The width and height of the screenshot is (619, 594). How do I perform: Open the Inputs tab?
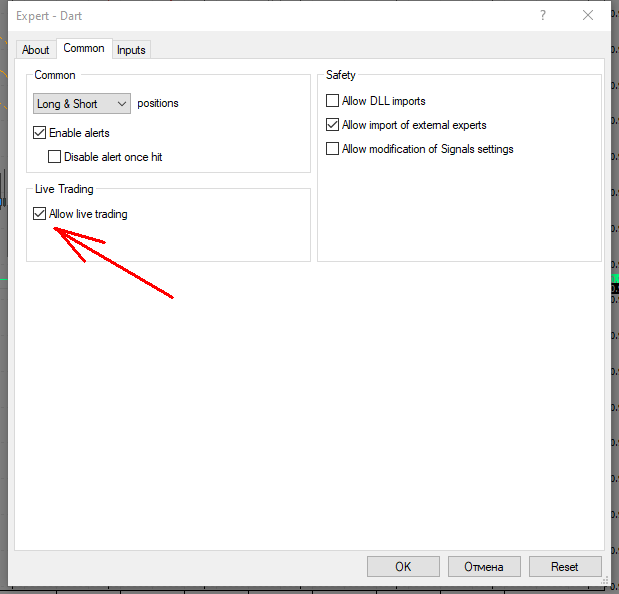click(x=131, y=50)
